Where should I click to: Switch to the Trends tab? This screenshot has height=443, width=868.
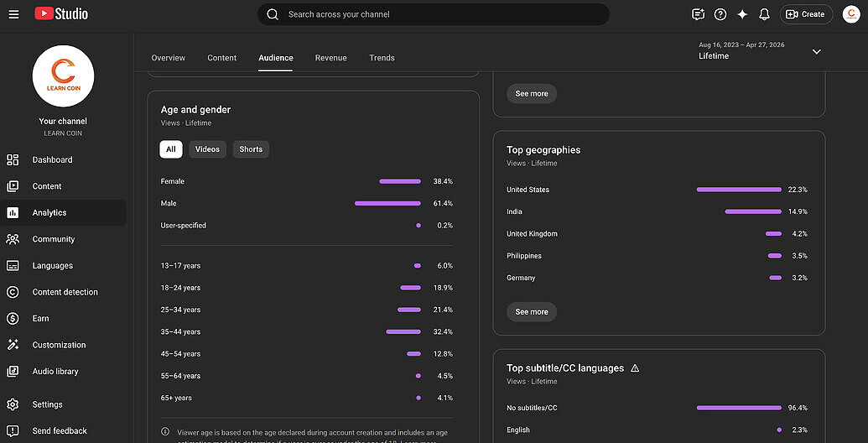tap(382, 58)
